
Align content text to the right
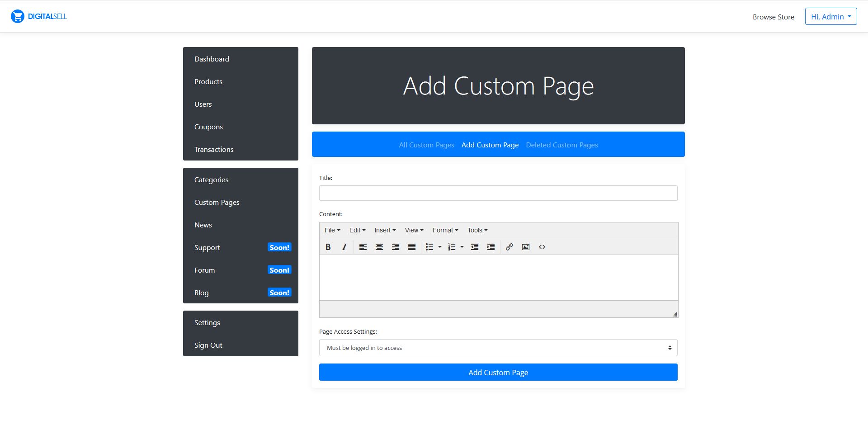[396, 247]
